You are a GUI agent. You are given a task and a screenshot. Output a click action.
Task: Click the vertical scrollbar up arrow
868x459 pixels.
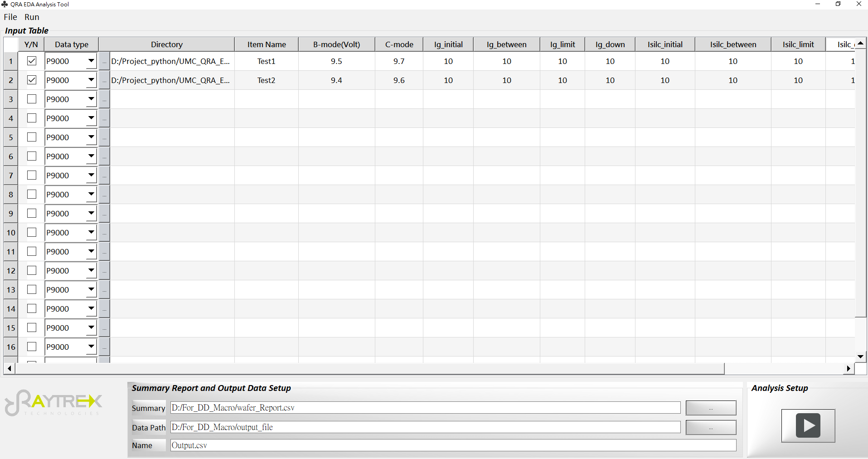point(861,43)
